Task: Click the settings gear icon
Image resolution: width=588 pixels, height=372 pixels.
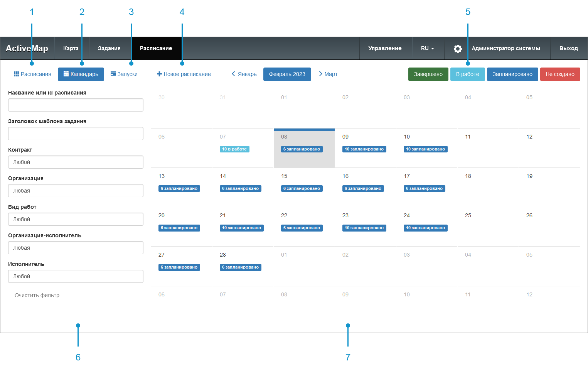Action: (x=458, y=49)
